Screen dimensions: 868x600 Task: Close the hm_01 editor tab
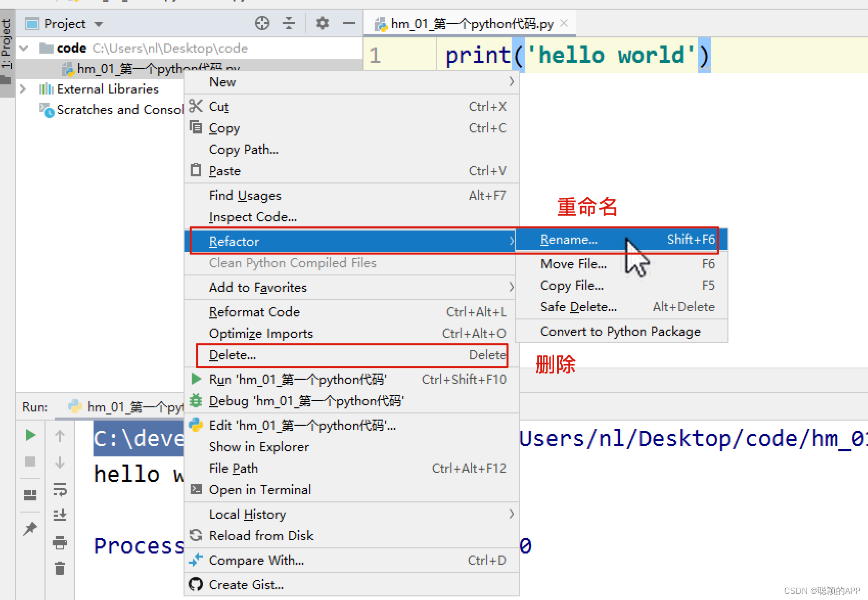pos(564,23)
